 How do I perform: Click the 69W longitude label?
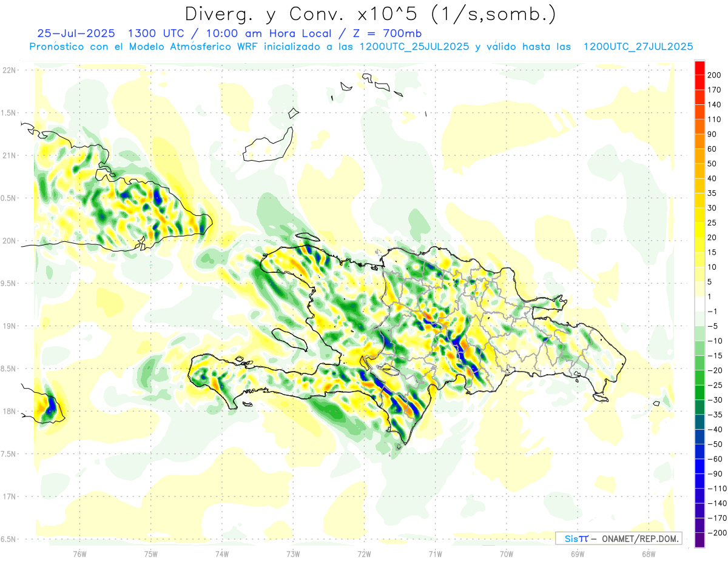(577, 554)
